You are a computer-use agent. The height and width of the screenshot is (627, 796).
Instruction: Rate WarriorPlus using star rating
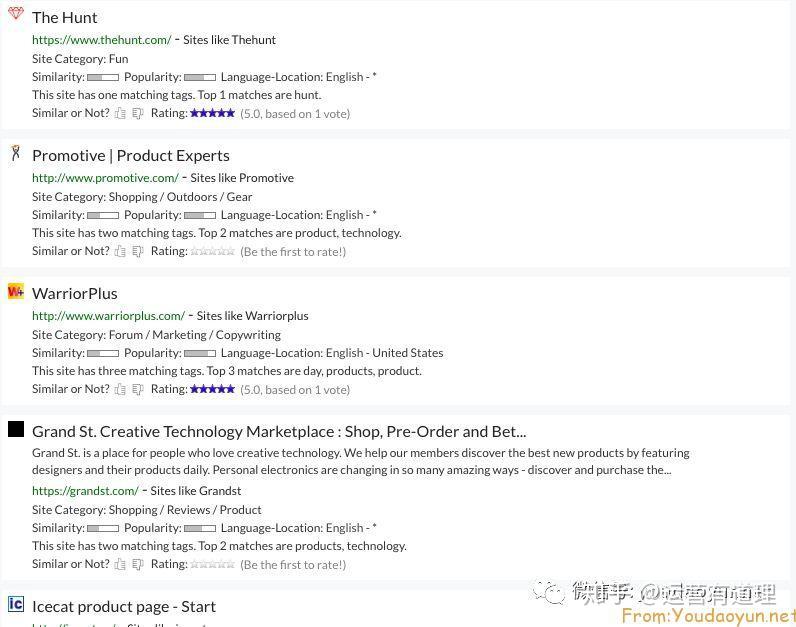(x=212, y=389)
